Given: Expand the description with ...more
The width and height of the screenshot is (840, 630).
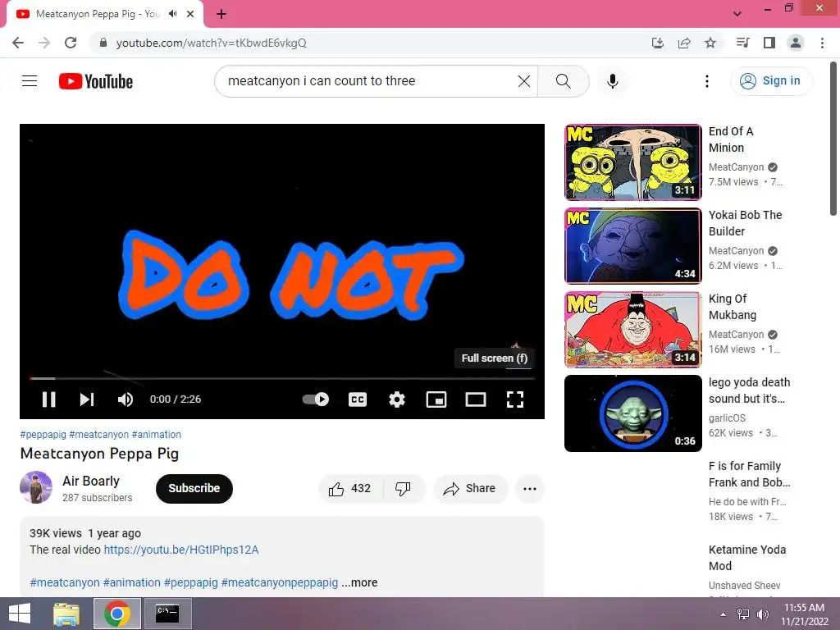Looking at the screenshot, I should pyautogui.click(x=359, y=582).
